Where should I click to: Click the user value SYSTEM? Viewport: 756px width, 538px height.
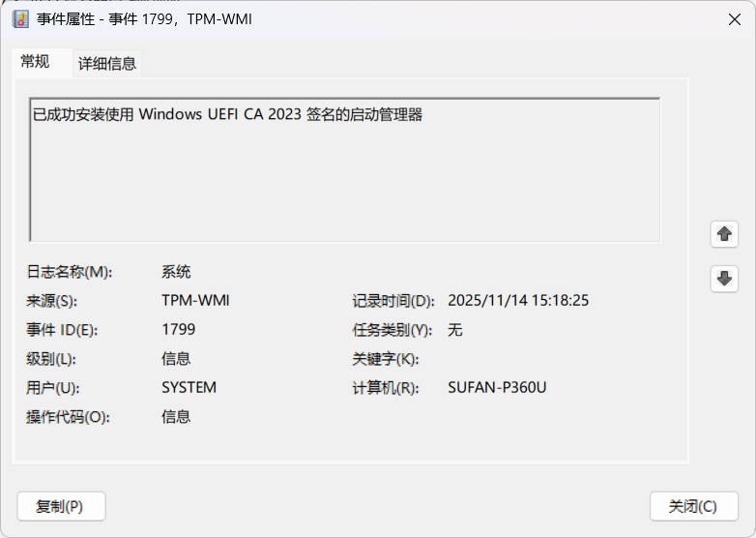click(189, 388)
